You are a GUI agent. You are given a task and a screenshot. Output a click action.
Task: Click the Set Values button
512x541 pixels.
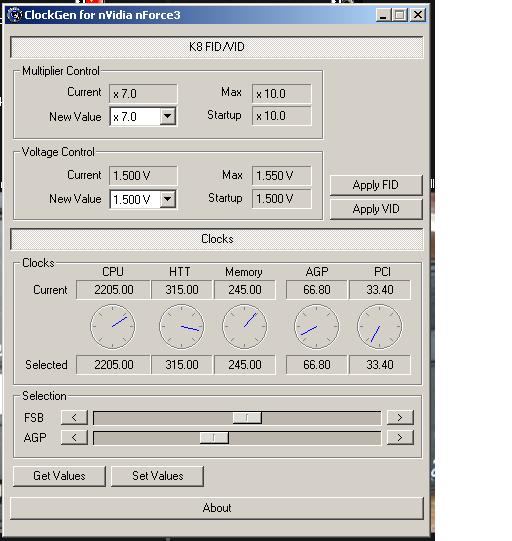pyautogui.click(x=158, y=476)
